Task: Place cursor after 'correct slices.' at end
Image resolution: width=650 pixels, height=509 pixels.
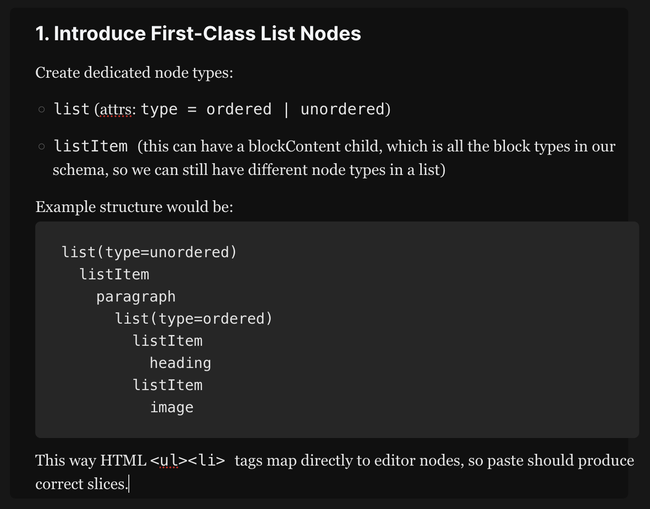Action: [x=128, y=484]
